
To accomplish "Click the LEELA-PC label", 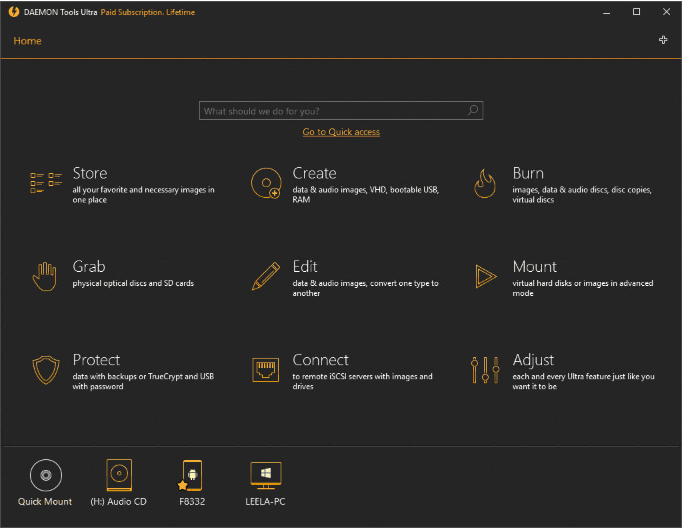I will pyautogui.click(x=265, y=502).
